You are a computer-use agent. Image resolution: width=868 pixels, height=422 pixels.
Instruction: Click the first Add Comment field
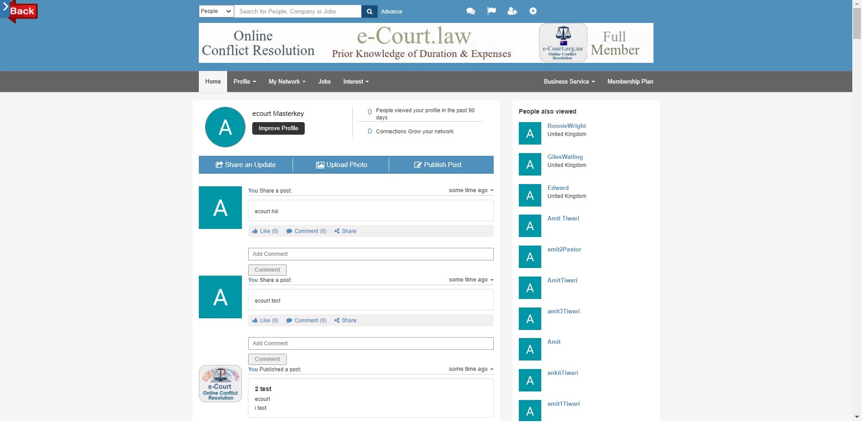(x=371, y=254)
